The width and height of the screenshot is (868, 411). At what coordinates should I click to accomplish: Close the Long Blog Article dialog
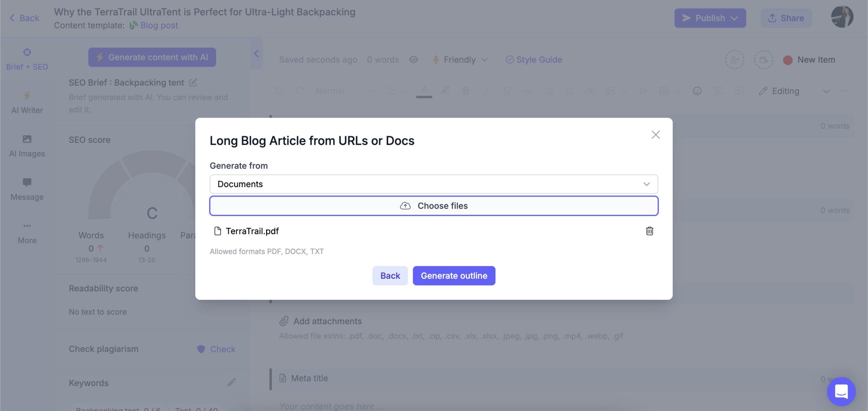[x=655, y=135]
